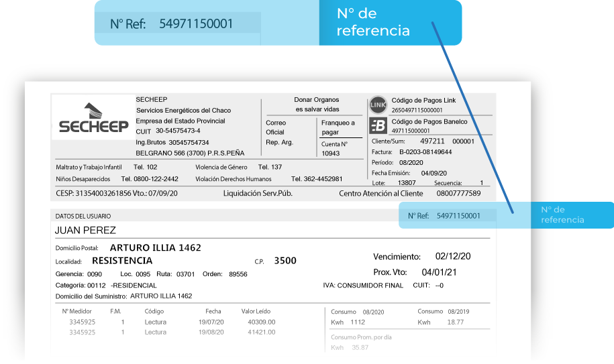Click the Donar Organos es salvar vidas text

[317, 105]
